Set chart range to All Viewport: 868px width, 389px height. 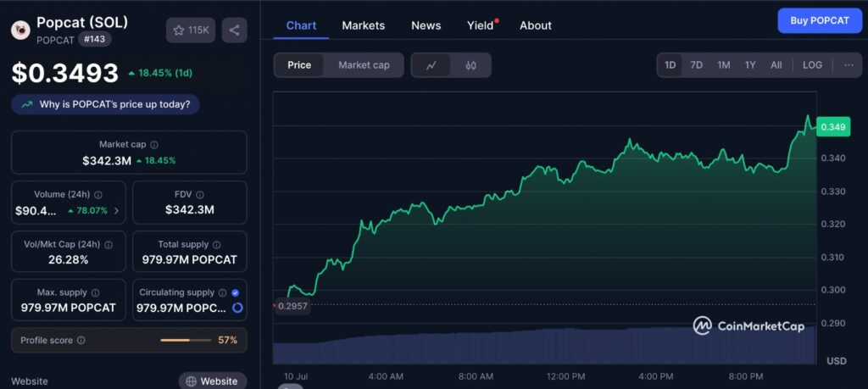pyautogui.click(x=776, y=64)
